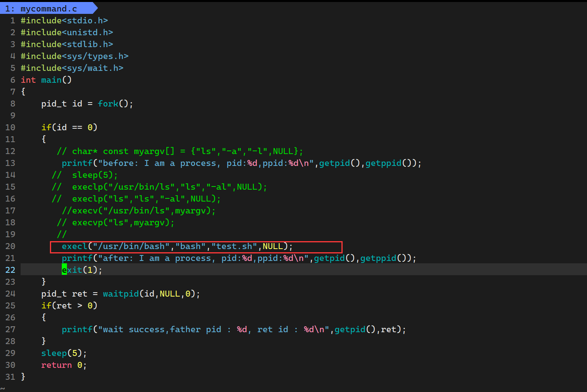This screenshot has width=587, height=392.
Task: Click line number 9 in the gutter
Action: click(13, 116)
